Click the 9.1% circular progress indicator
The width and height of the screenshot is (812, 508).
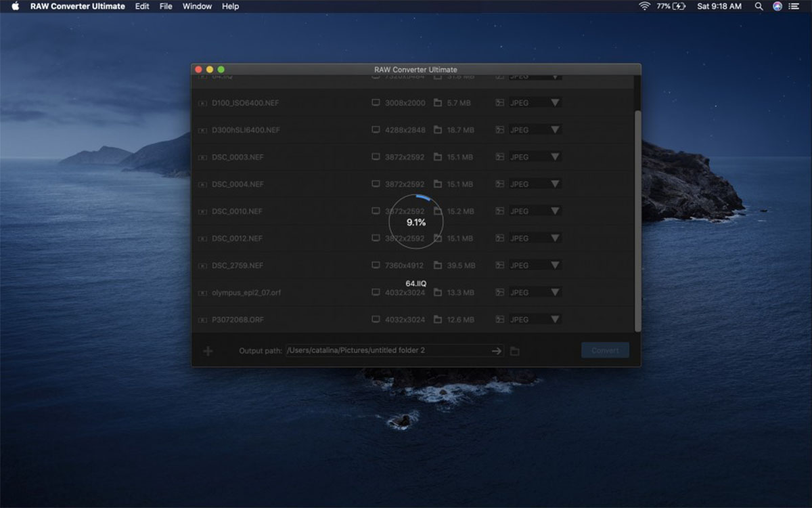coord(416,222)
